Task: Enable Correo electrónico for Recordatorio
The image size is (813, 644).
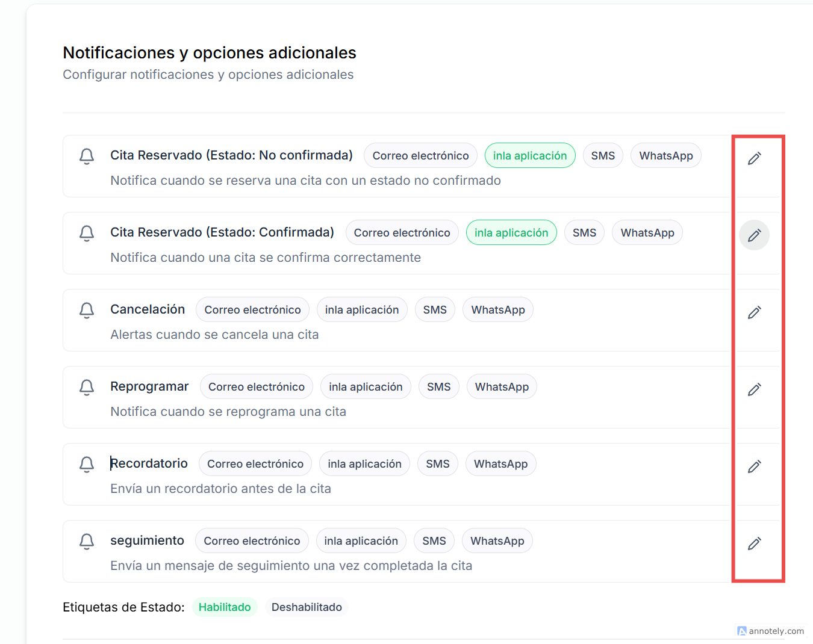Action: pyautogui.click(x=255, y=464)
